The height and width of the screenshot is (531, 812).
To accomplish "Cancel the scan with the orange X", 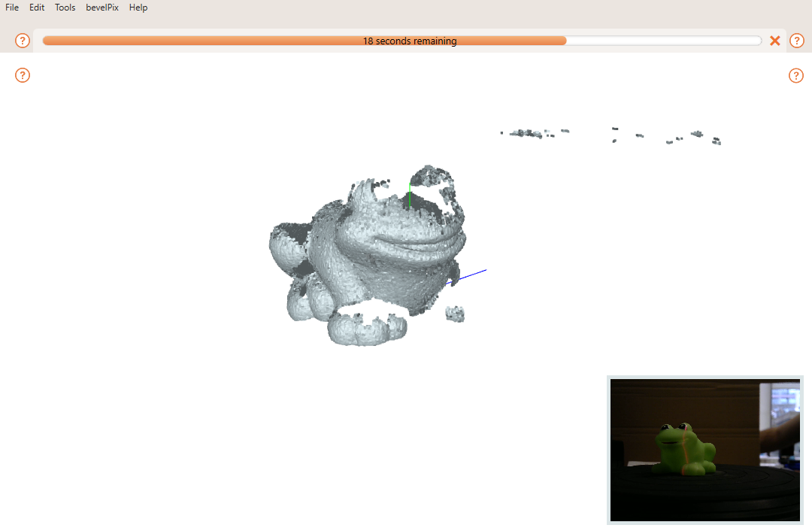I will click(775, 41).
